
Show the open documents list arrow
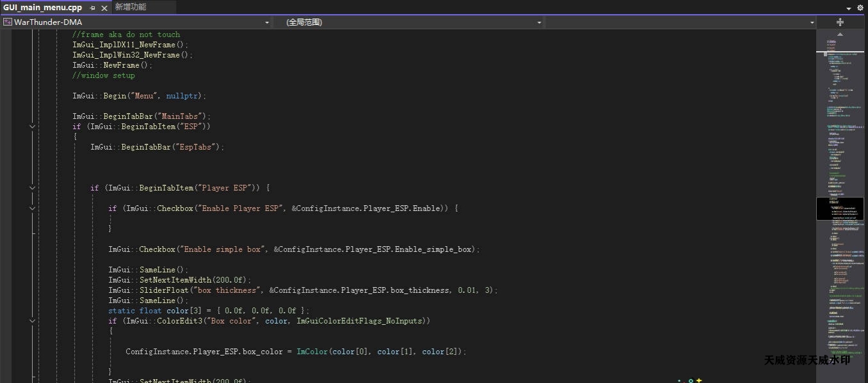click(x=849, y=8)
